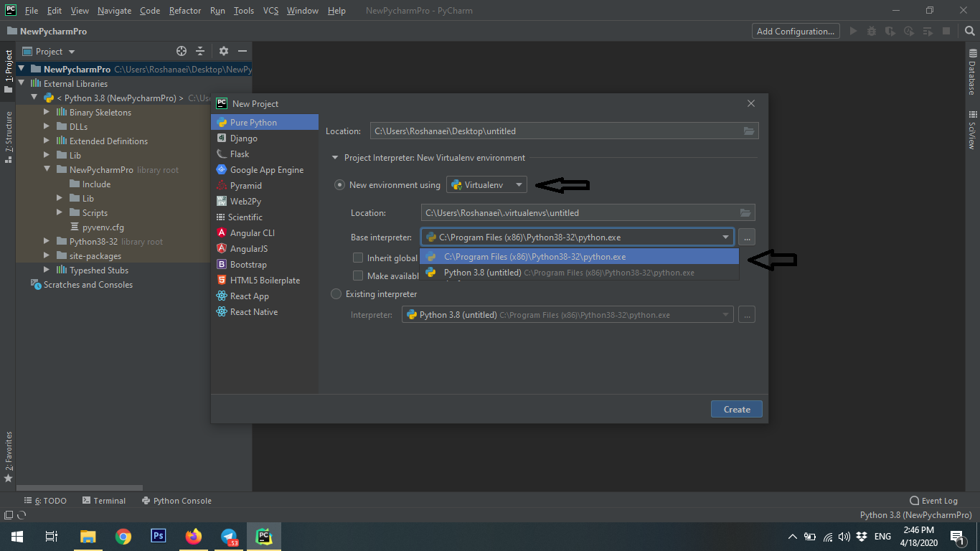
Task: Choose React App project type
Action: coord(264,296)
